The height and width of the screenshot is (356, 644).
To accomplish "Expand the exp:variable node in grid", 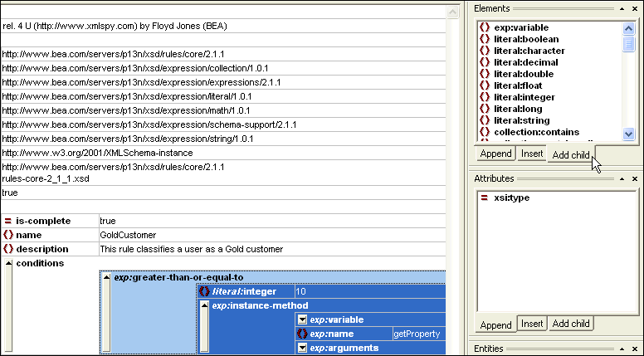I will [x=302, y=319].
